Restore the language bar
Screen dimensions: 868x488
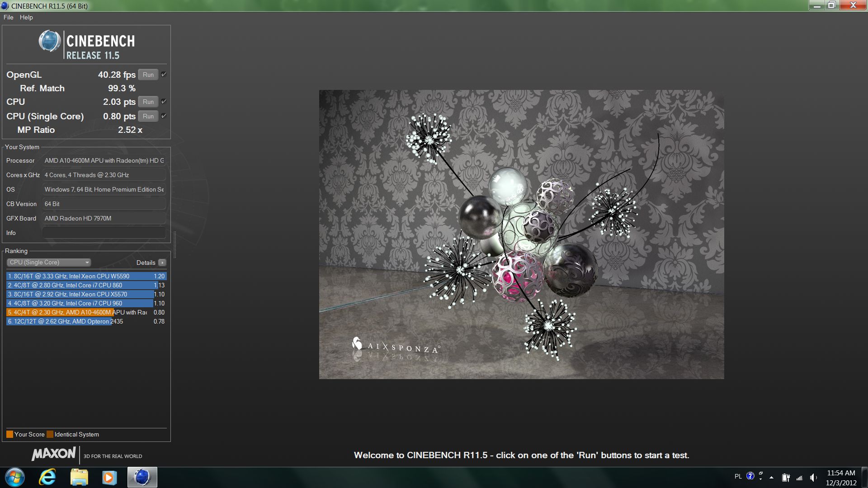(x=761, y=473)
